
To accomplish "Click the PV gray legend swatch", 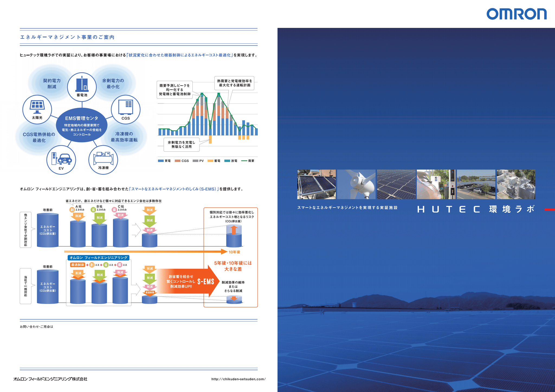I will [195, 161].
